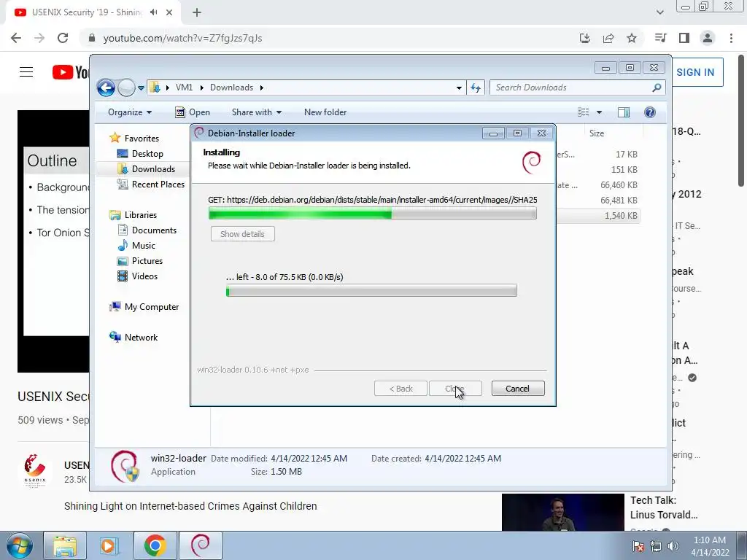747x560 pixels.
Task: Open File Explorer from the taskbar
Action: 65,545
